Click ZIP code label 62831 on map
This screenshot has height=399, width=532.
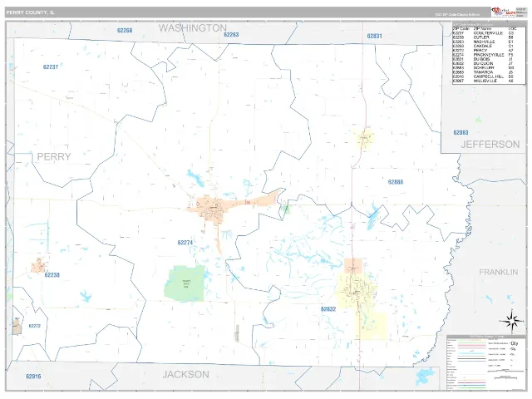point(374,36)
